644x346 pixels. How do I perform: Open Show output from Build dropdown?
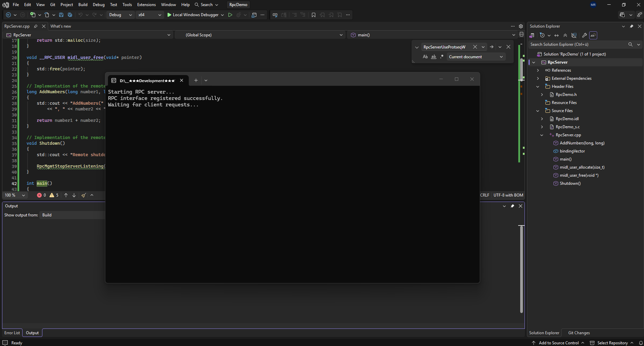click(73, 215)
